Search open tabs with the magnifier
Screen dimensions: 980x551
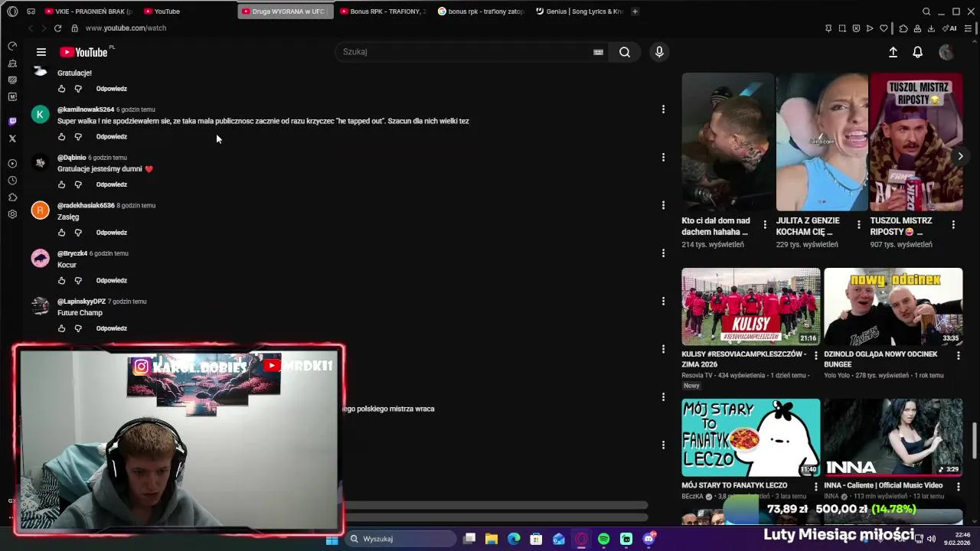pyautogui.click(x=926, y=11)
